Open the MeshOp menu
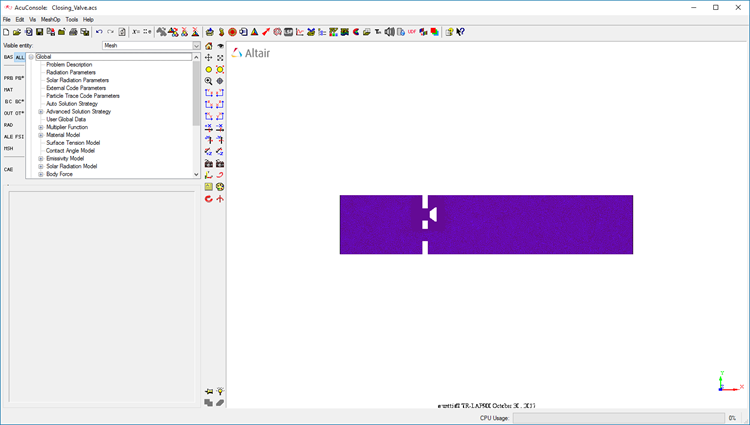750x425 pixels. tap(50, 20)
